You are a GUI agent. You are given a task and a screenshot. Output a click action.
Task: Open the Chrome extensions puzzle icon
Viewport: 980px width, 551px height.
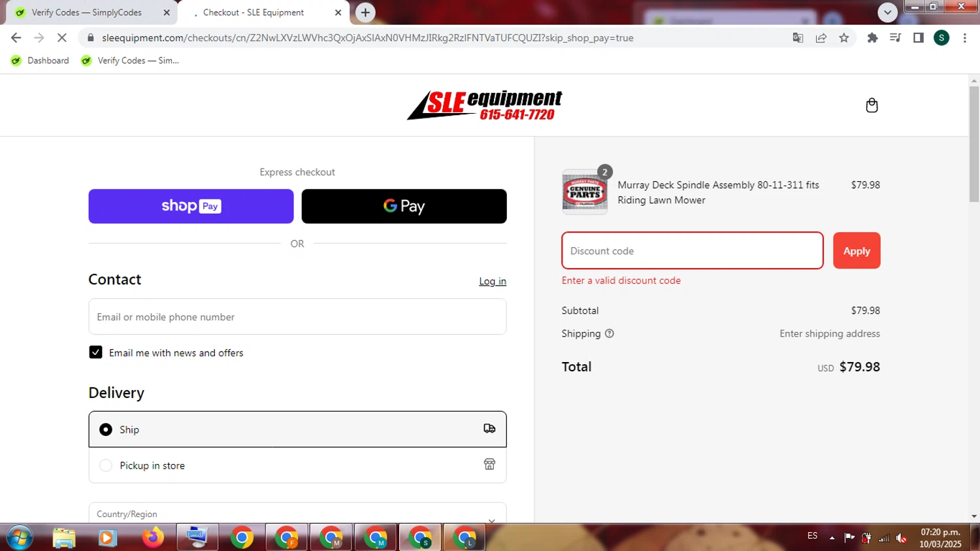[872, 38]
